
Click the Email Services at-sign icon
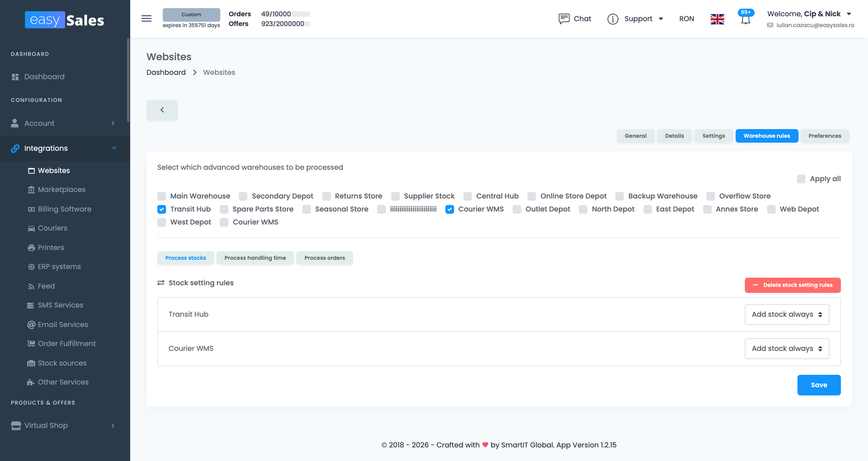31,325
